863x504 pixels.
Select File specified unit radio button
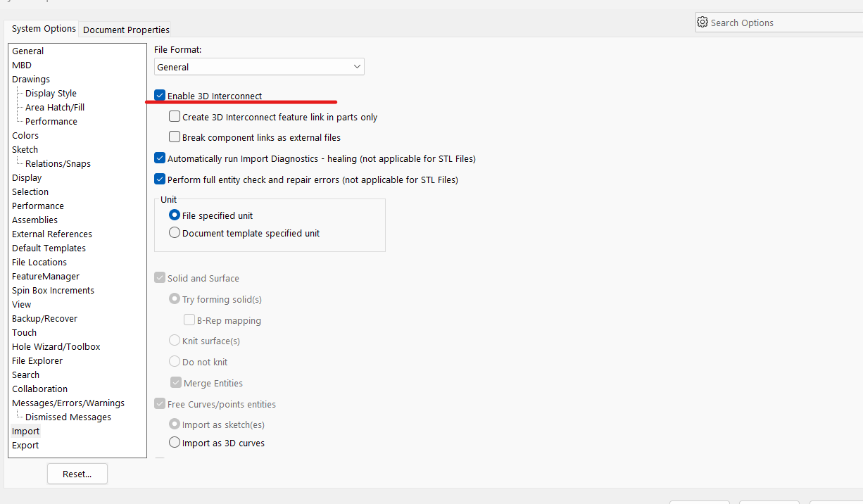[x=175, y=215]
